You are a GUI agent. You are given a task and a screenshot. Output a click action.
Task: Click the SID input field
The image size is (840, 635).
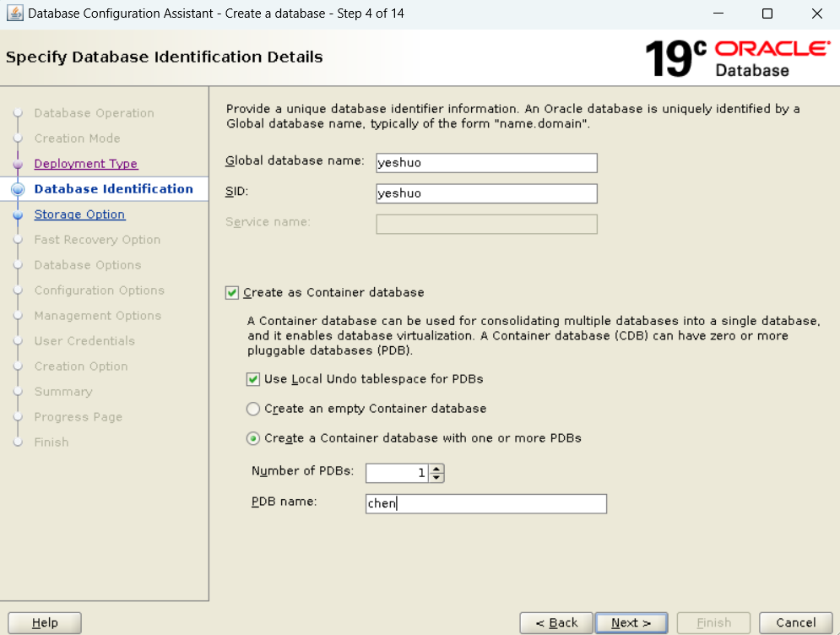coord(486,193)
